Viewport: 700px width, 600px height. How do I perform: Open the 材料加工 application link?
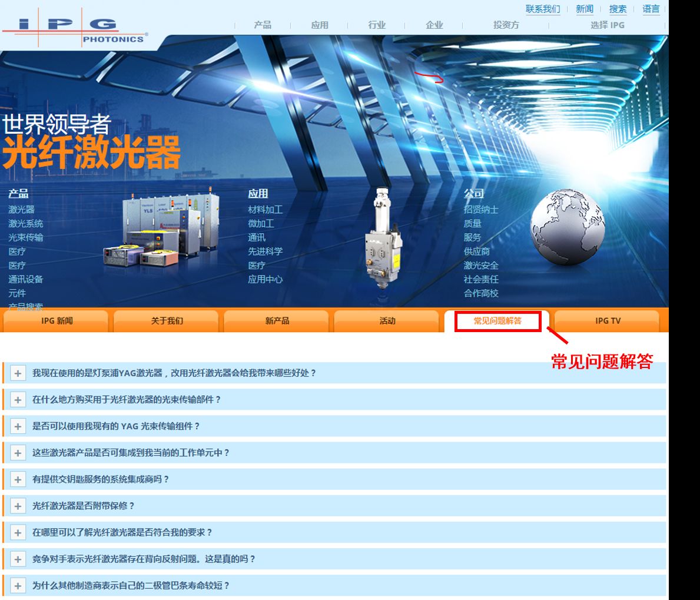[265, 210]
